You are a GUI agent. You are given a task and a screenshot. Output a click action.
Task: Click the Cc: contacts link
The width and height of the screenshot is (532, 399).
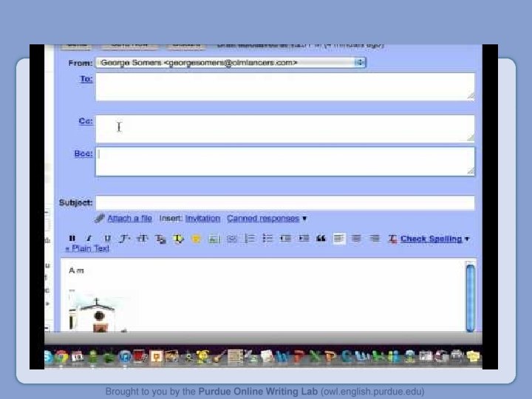tap(86, 121)
